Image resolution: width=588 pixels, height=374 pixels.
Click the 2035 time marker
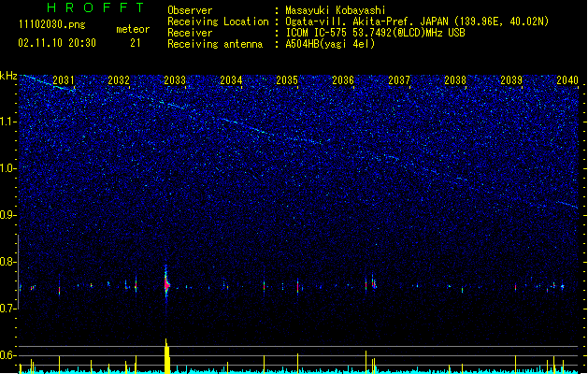(x=287, y=80)
